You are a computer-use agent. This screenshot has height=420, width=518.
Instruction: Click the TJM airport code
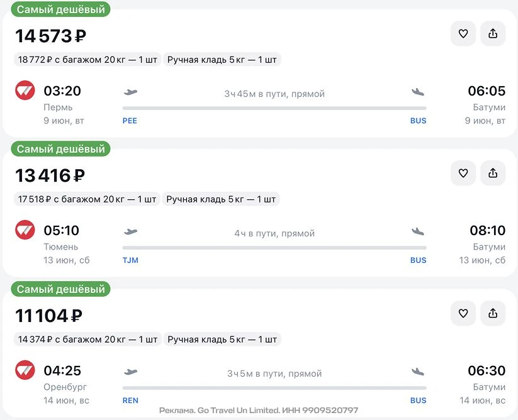point(130,260)
